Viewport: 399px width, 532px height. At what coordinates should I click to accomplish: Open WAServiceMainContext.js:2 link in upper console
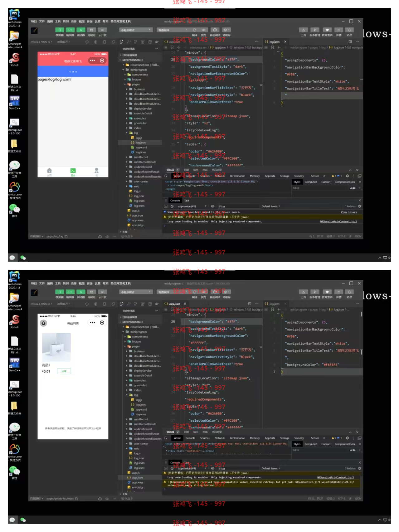(338, 221)
